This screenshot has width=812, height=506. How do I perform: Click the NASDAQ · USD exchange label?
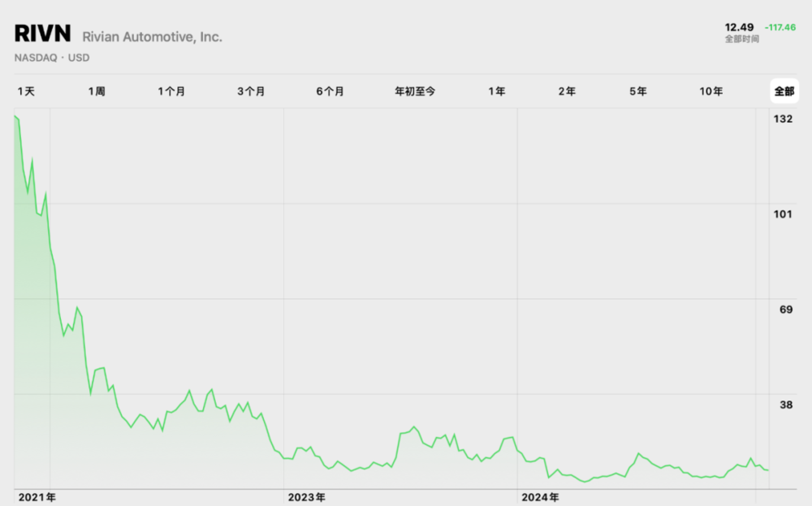(51, 57)
